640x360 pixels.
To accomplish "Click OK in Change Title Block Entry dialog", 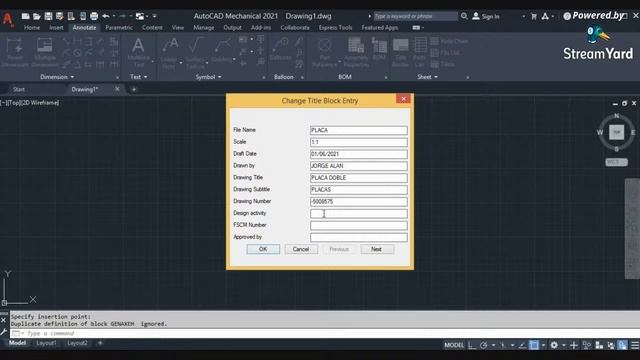I will click(263, 249).
